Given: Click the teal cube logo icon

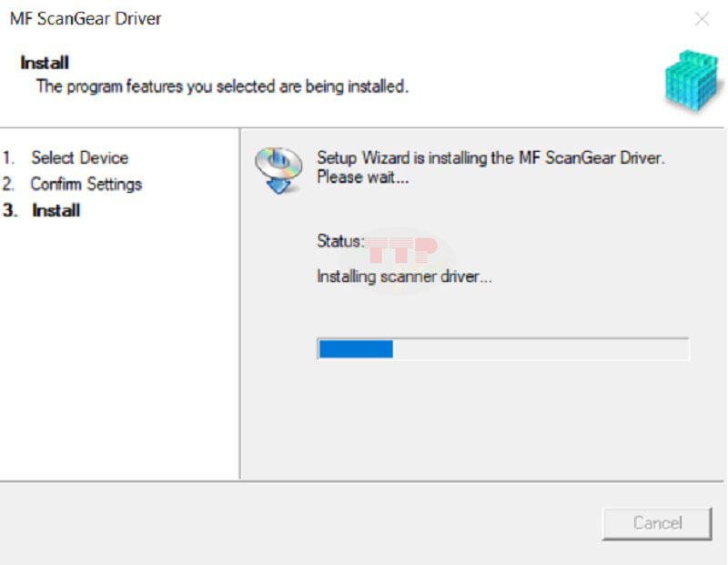Looking at the screenshot, I should pyautogui.click(x=693, y=81).
